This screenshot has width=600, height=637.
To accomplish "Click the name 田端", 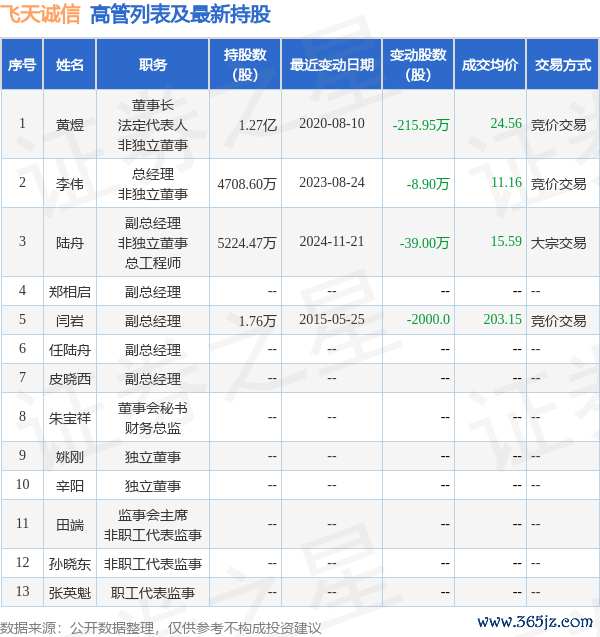I will pyautogui.click(x=70, y=525).
